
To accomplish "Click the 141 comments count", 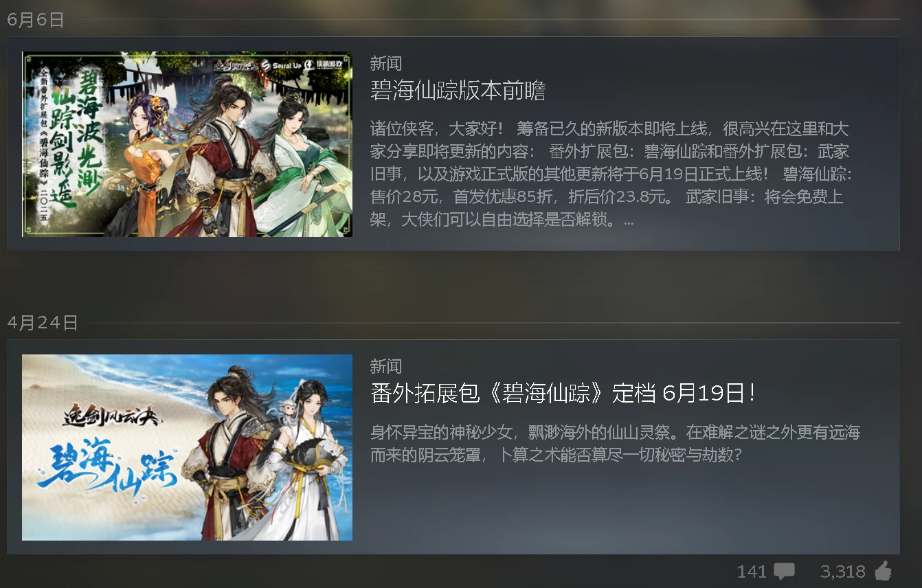I will [752, 572].
